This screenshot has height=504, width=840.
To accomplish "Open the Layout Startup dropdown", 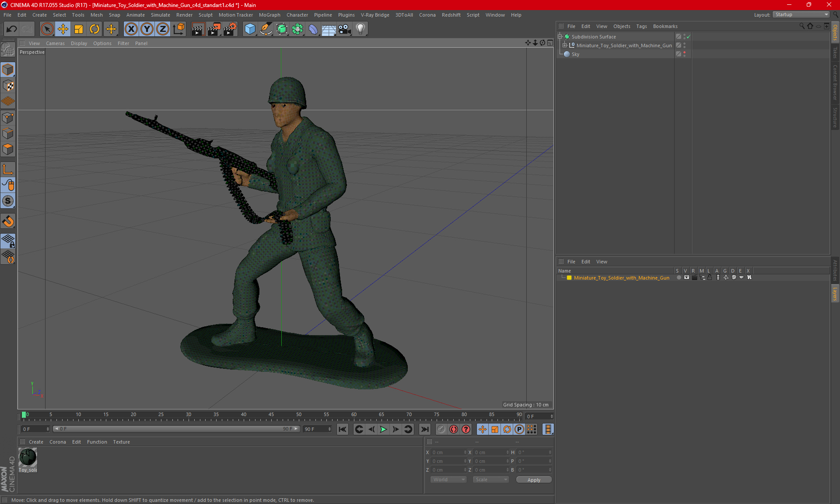I will (801, 14).
